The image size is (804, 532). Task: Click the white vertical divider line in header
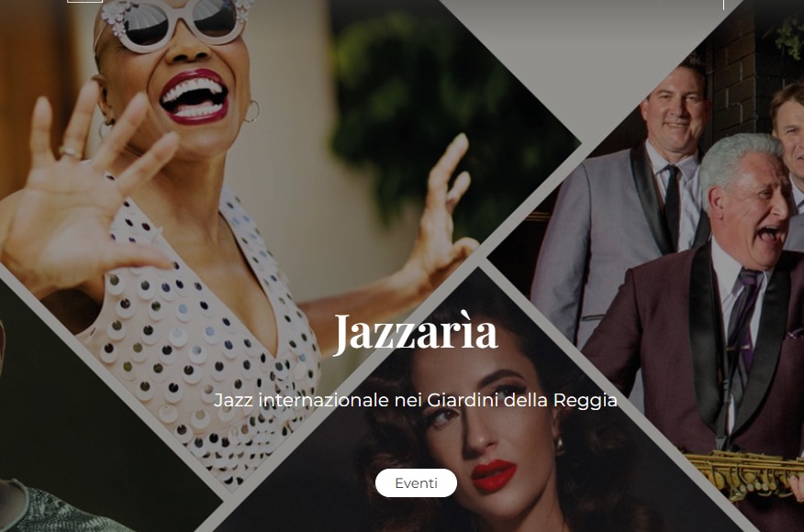(x=723, y=5)
